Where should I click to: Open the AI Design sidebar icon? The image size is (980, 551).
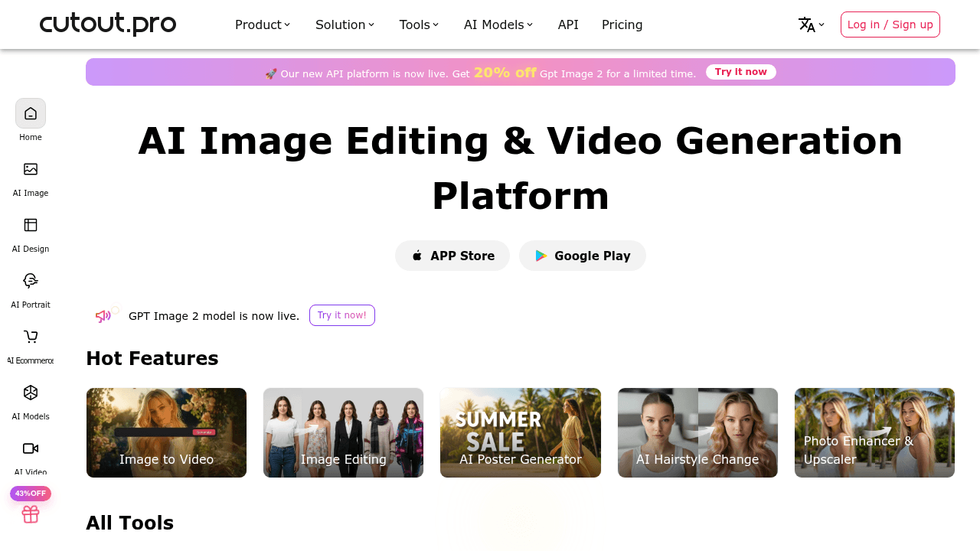31,225
